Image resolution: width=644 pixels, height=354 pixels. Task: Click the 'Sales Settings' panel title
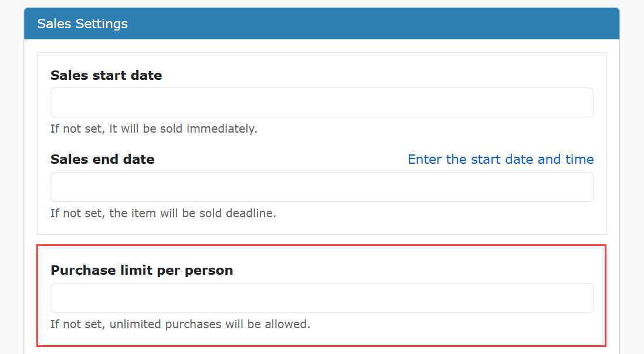click(83, 24)
